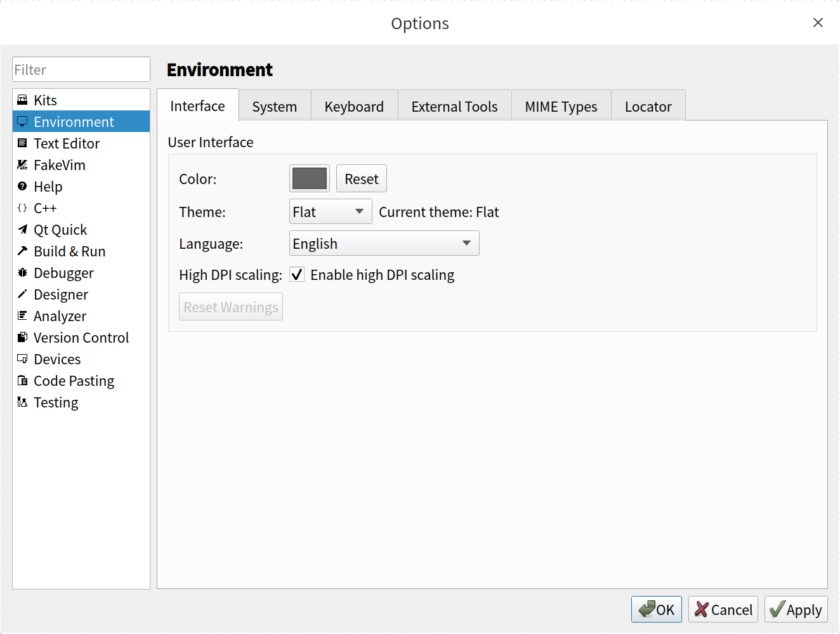Click the Apply button
Screen dimensions: 840x634
(x=796, y=610)
